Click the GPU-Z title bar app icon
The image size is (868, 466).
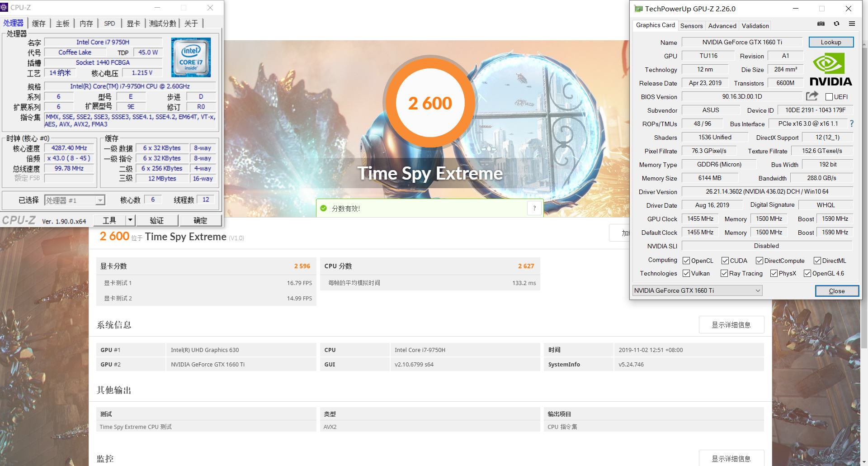(x=638, y=9)
